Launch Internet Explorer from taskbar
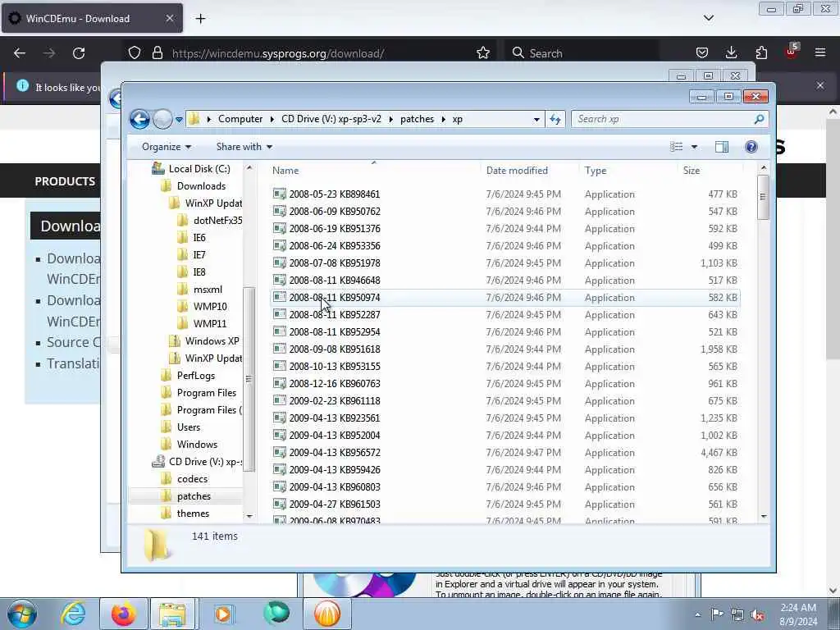The image size is (840, 630). pos(73,614)
